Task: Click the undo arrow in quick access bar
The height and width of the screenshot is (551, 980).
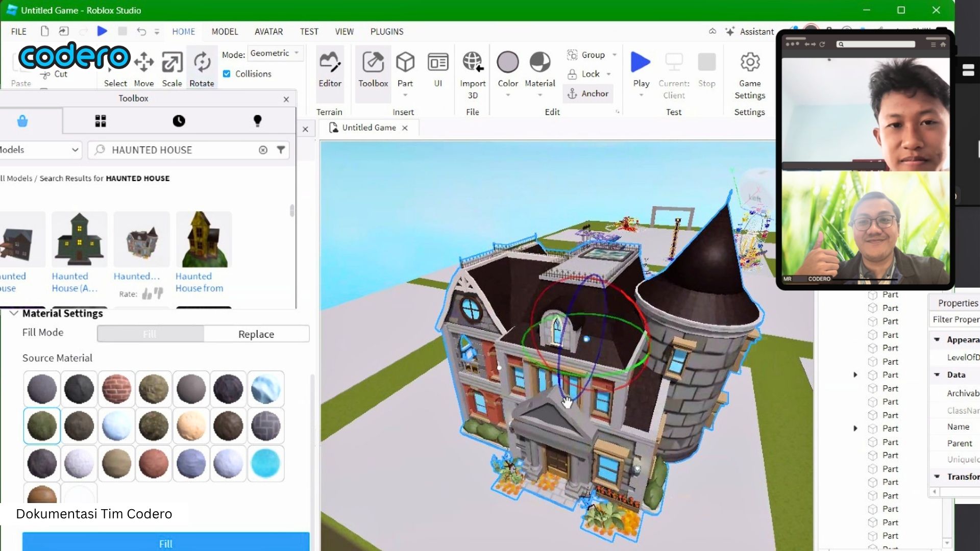Action: tap(141, 31)
